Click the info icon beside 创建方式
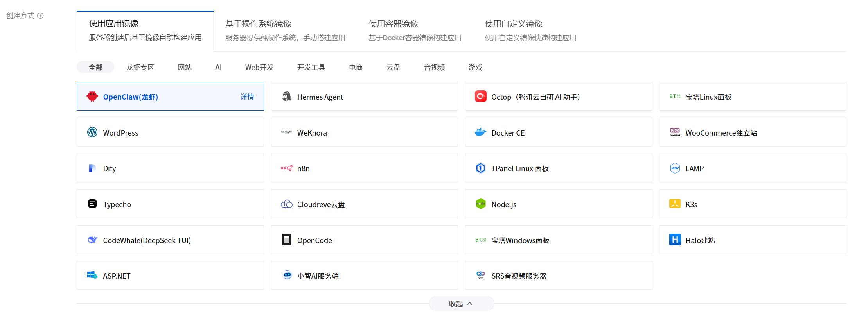 tap(40, 16)
